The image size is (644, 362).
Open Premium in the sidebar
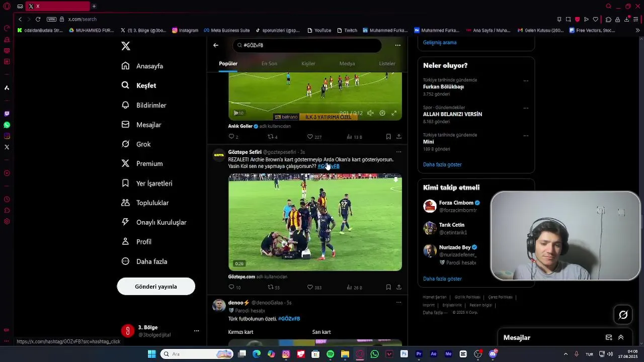[x=142, y=163]
